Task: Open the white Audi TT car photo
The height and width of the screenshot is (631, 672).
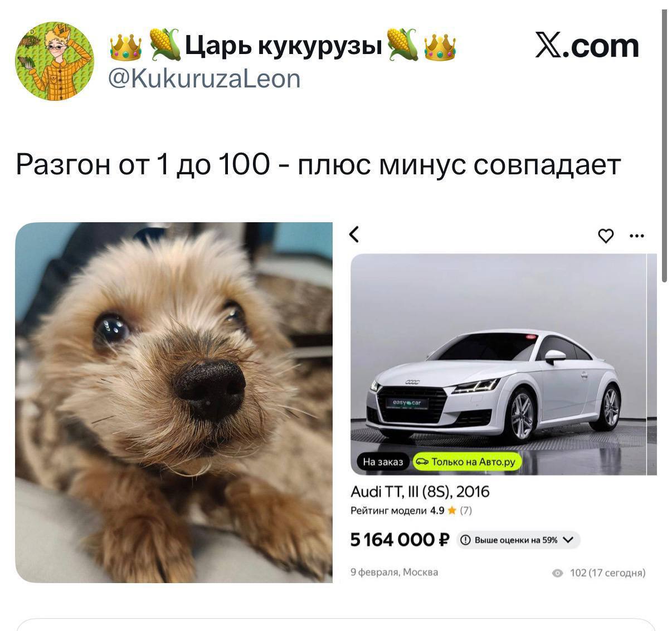Action: pyautogui.click(x=498, y=364)
